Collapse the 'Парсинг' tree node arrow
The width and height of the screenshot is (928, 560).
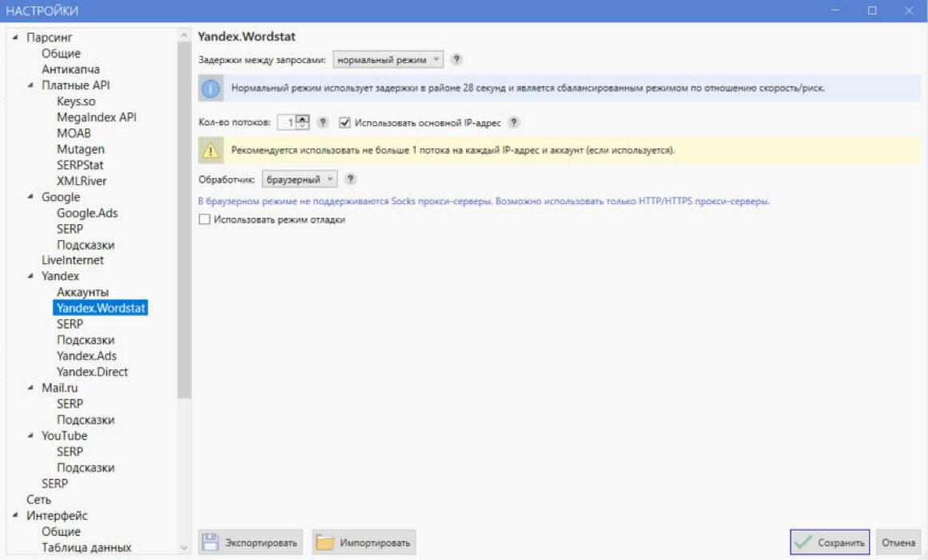15,37
